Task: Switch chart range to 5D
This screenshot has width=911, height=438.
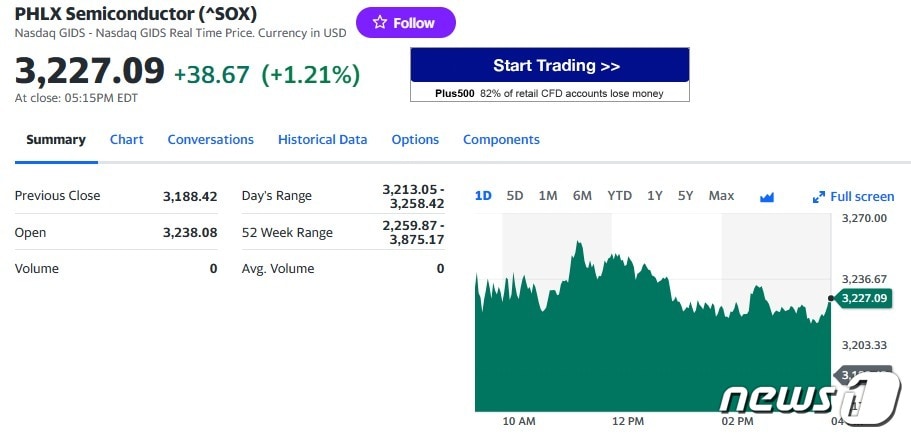Action: (x=515, y=196)
